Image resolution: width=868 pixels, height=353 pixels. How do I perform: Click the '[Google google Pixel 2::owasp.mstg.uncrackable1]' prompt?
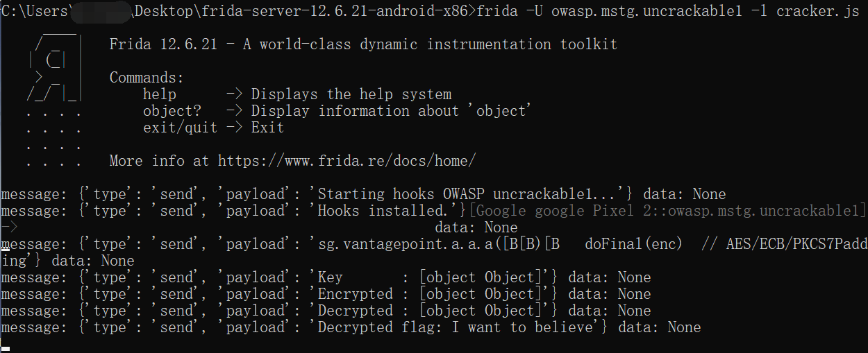[x=668, y=211]
